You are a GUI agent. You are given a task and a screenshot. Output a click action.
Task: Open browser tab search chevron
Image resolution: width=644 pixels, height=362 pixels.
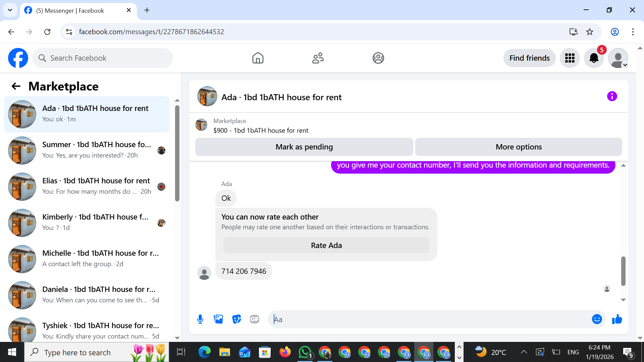pyautogui.click(x=10, y=10)
